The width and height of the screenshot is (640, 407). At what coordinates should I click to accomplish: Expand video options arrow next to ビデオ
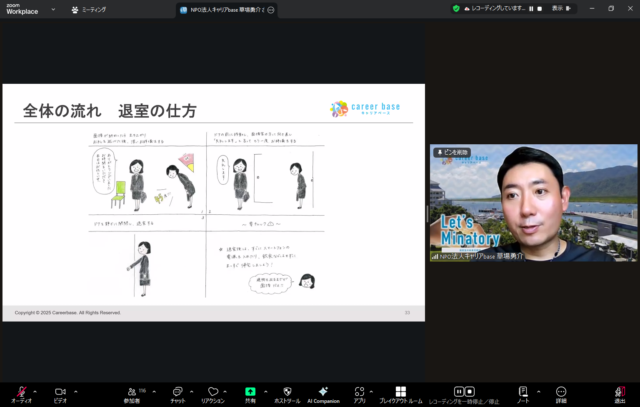tap(73, 390)
